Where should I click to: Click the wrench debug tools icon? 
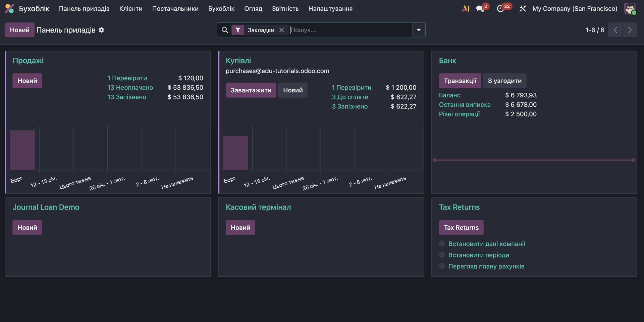coord(522,9)
